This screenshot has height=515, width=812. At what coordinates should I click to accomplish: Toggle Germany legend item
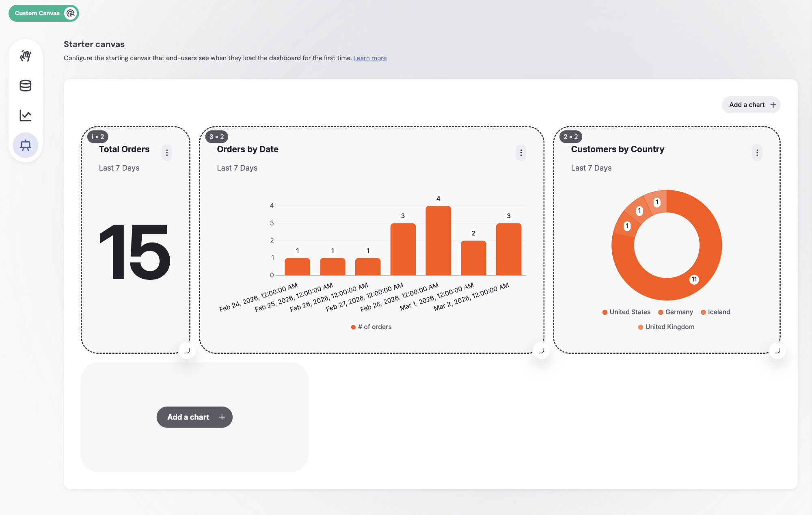pyautogui.click(x=676, y=312)
